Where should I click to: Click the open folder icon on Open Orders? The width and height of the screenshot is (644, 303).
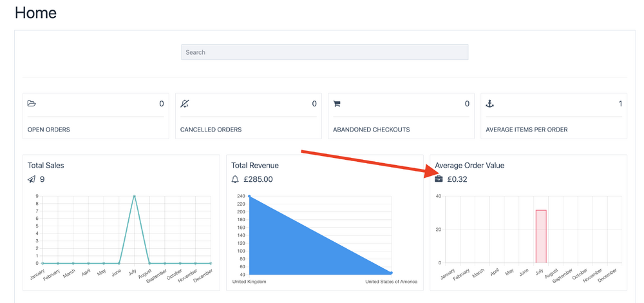tap(32, 103)
